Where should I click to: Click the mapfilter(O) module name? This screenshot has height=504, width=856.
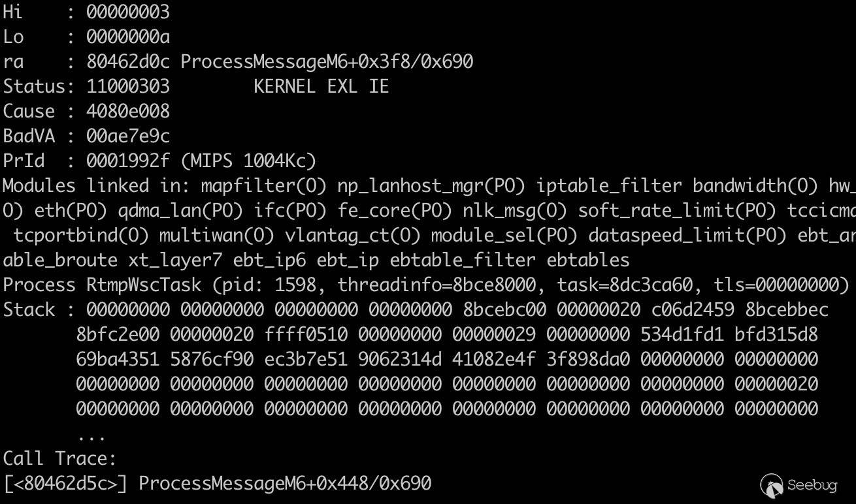click(x=263, y=186)
